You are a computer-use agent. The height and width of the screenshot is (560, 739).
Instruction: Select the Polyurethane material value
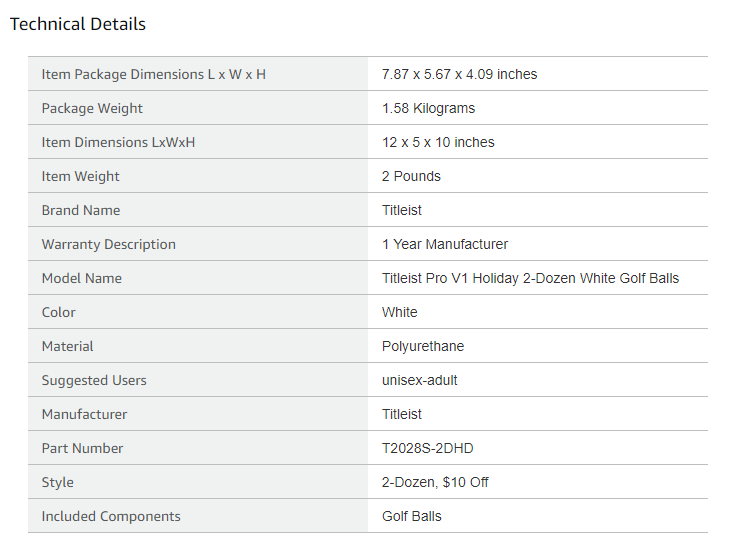423,346
